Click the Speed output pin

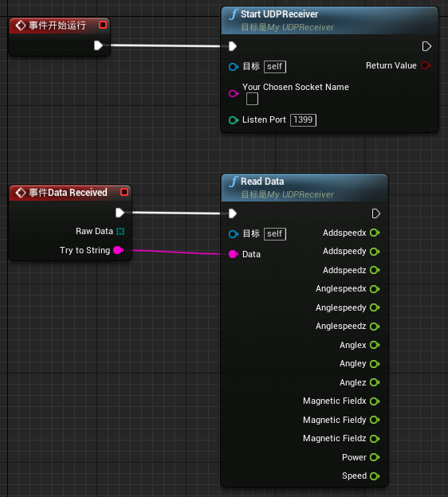(375, 476)
